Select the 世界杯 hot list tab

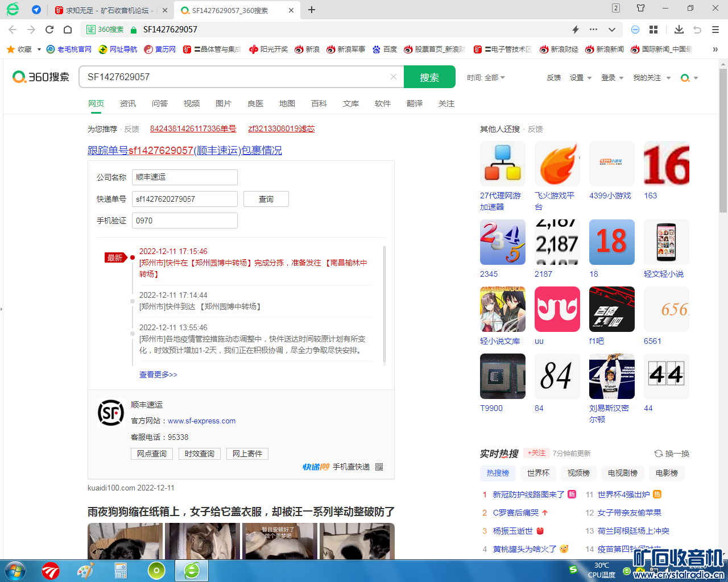tap(538, 473)
